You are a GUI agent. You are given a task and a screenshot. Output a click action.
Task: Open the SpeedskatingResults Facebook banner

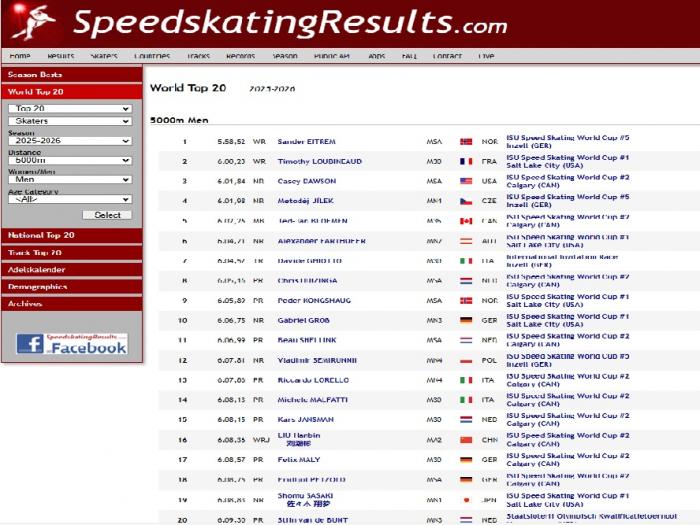72,344
